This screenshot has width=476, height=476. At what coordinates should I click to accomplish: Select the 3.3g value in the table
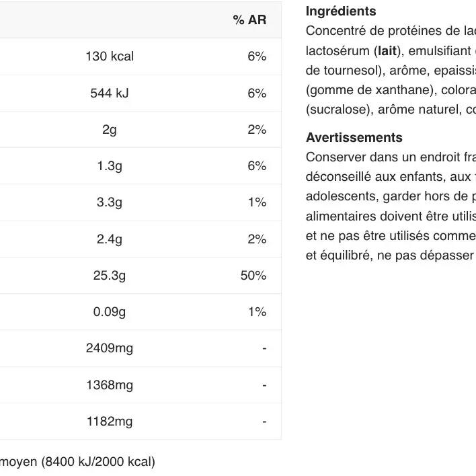pyautogui.click(x=110, y=202)
